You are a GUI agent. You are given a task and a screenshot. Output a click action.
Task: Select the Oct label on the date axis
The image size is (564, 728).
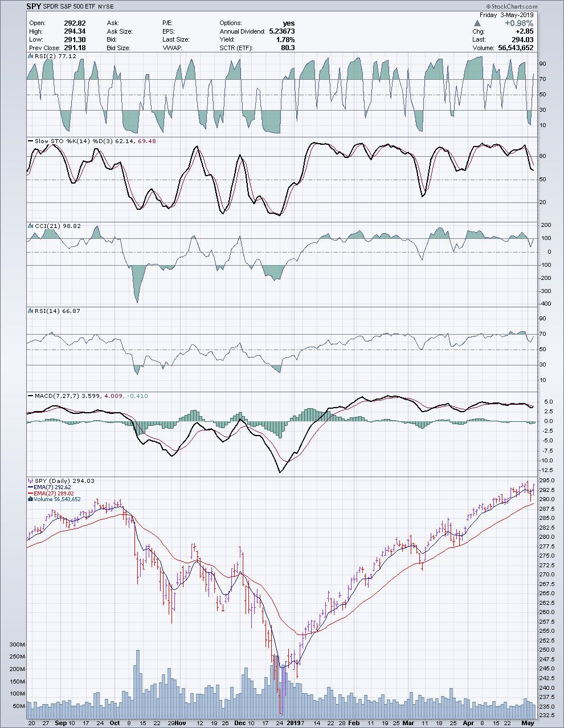click(115, 722)
